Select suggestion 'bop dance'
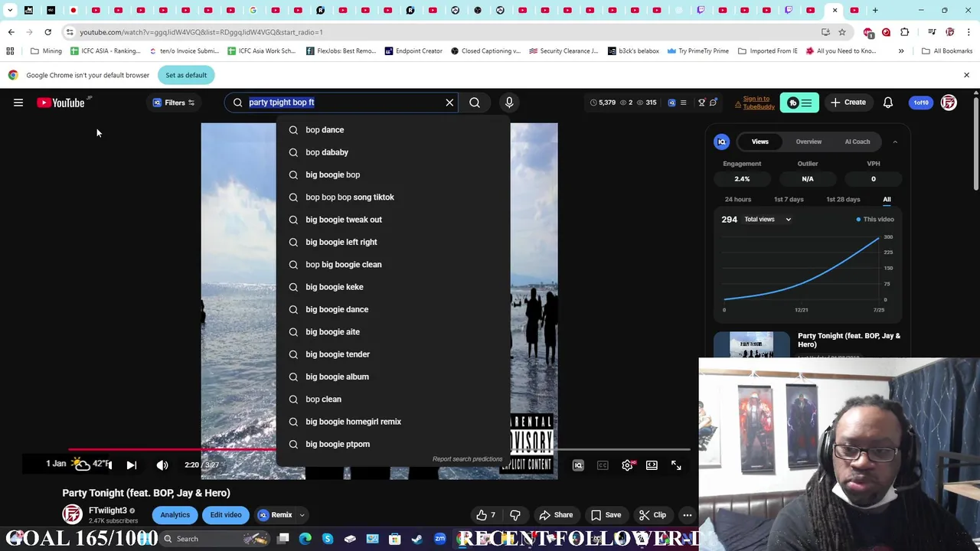Screen dimensions: 980x551 [x=393, y=130]
